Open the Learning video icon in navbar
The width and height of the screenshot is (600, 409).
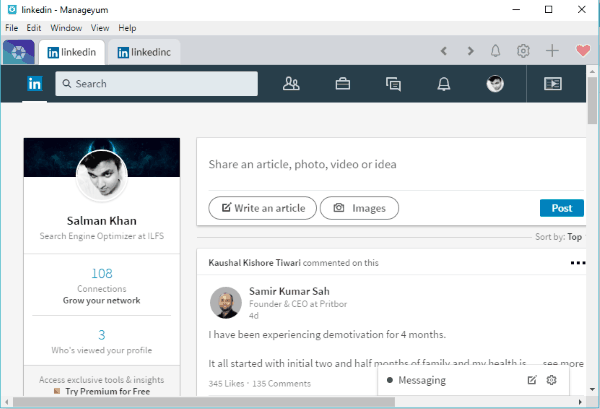click(551, 84)
